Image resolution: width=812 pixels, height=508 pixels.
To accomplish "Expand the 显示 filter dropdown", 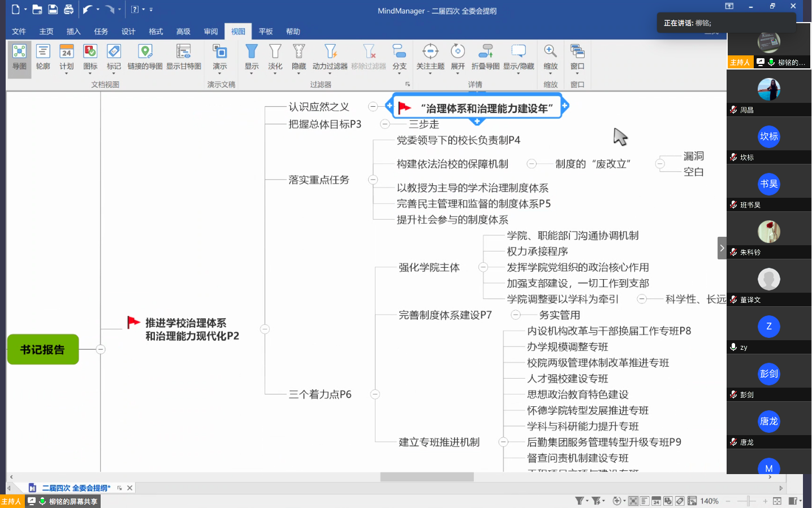I will click(x=252, y=73).
